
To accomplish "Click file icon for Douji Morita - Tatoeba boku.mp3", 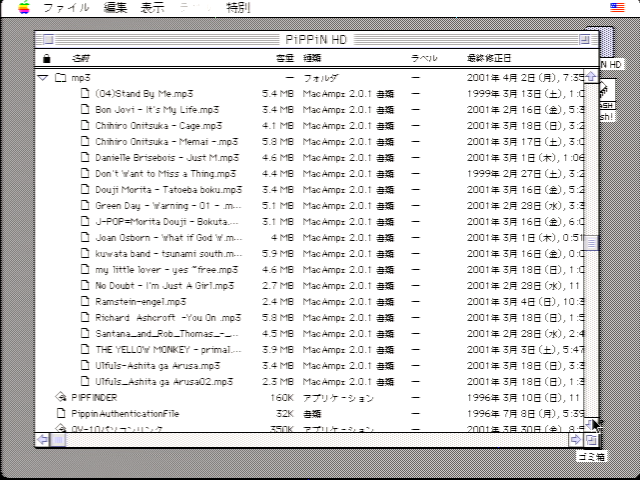I will point(85,189).
